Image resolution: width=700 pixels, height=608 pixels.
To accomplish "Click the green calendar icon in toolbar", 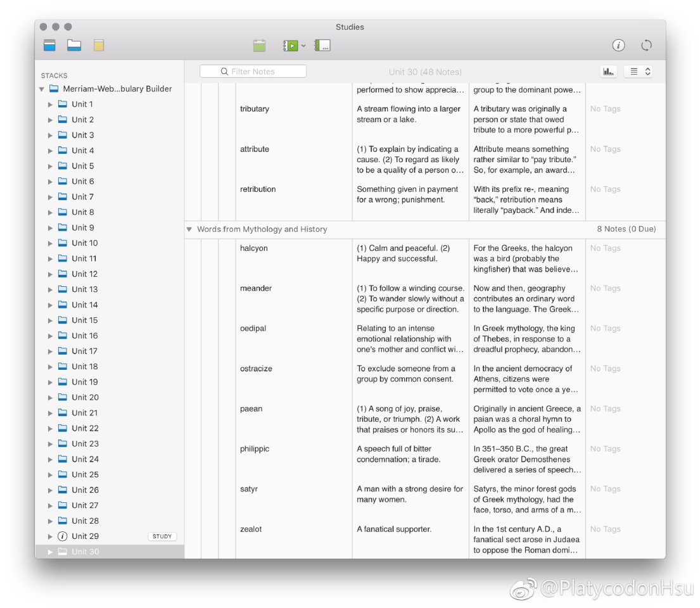I will (x=259, y=45).
